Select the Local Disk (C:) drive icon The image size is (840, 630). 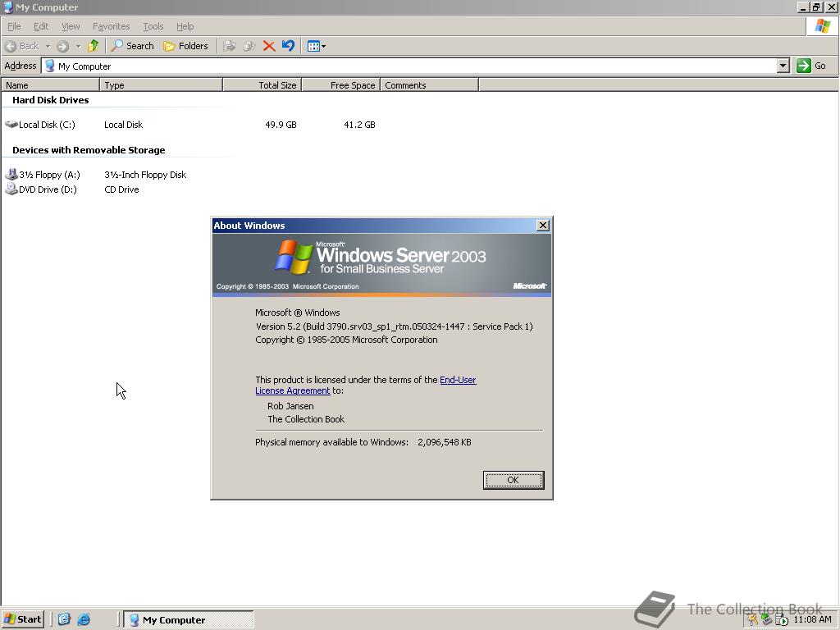[11, 125]
